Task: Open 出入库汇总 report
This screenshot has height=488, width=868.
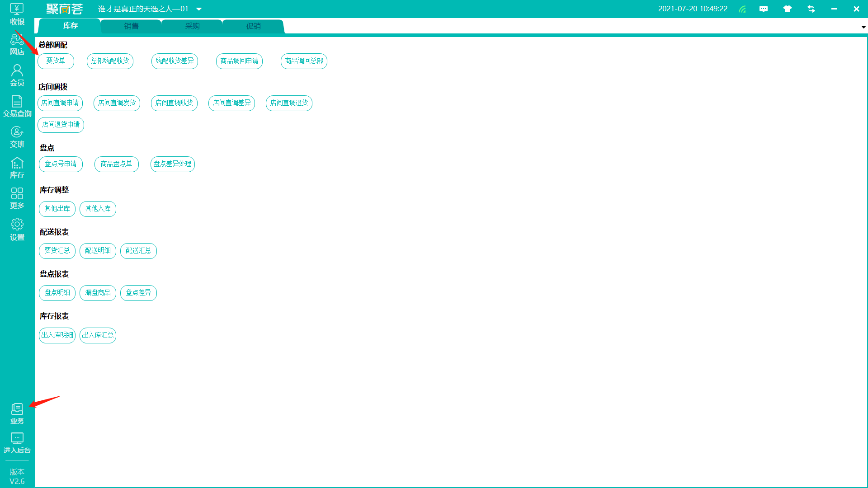Action: pyautogui.click(x=98, y=335)
